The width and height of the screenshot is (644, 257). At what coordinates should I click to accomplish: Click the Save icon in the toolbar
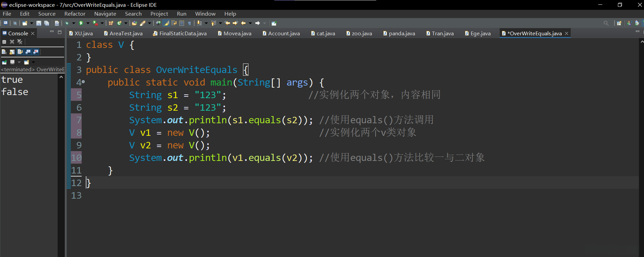(39, 23)
